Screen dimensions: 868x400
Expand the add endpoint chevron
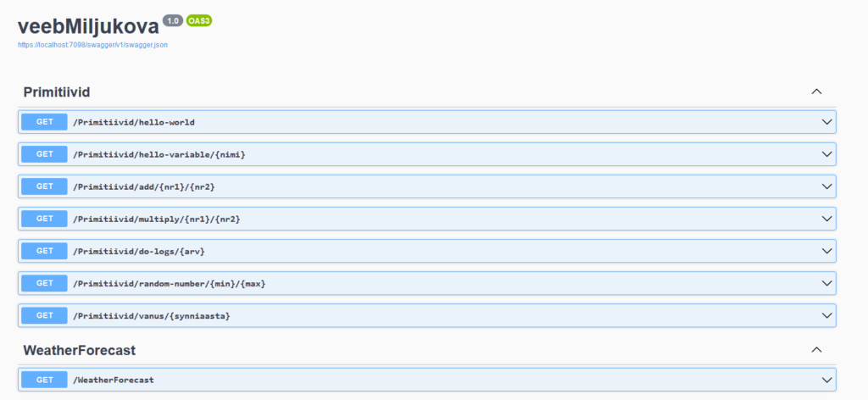point(827,186)
